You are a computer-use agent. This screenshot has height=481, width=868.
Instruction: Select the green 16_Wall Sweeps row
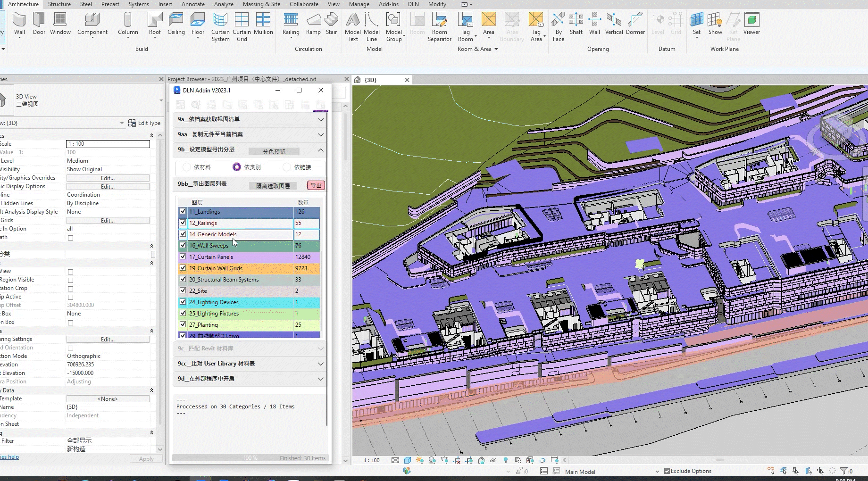(x=249, y=246)
